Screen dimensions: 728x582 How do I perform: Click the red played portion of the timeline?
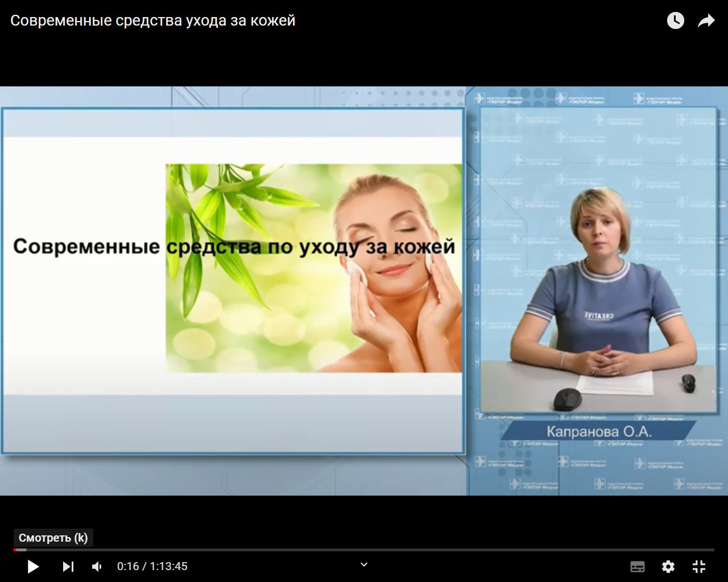point(15,550)
